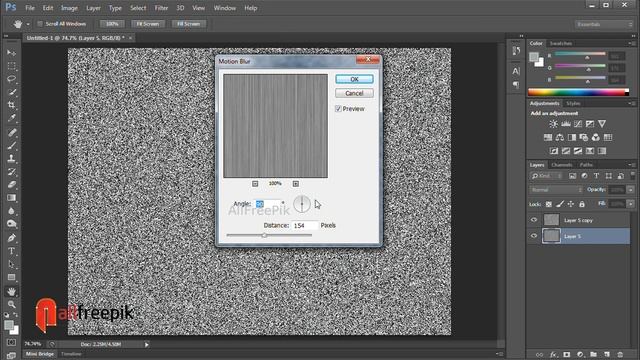Toggle the Preview checkbox in Motion Blur
Image resolution: width=640 pixels, height=360 pixels.
(x=338, y=109)
